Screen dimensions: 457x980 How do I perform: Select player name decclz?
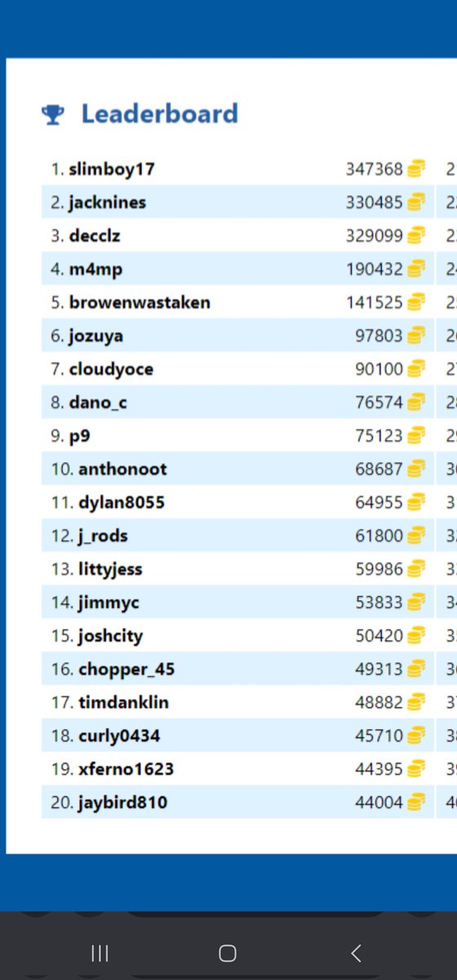point(95,236)
